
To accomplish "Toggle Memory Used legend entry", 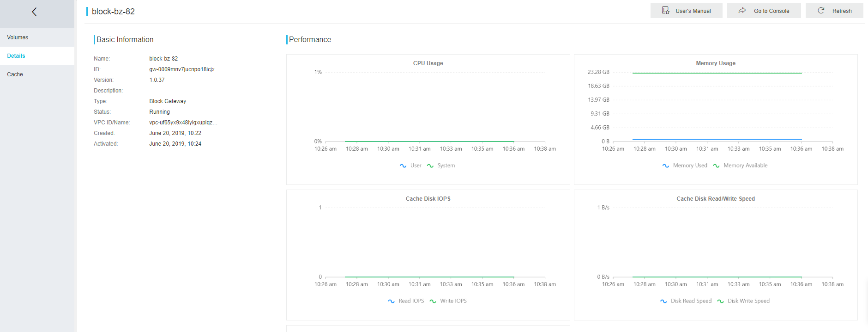I will click(x=685, y=166).
